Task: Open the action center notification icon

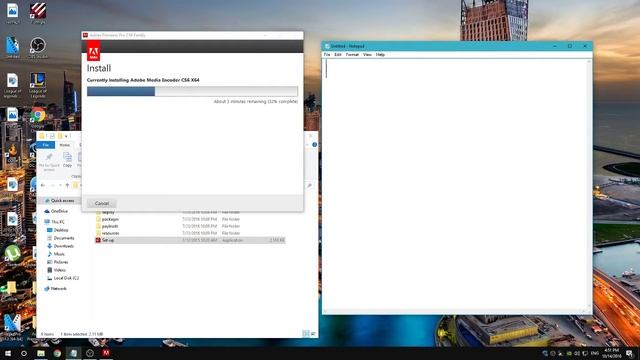Action: pos(630,353)
